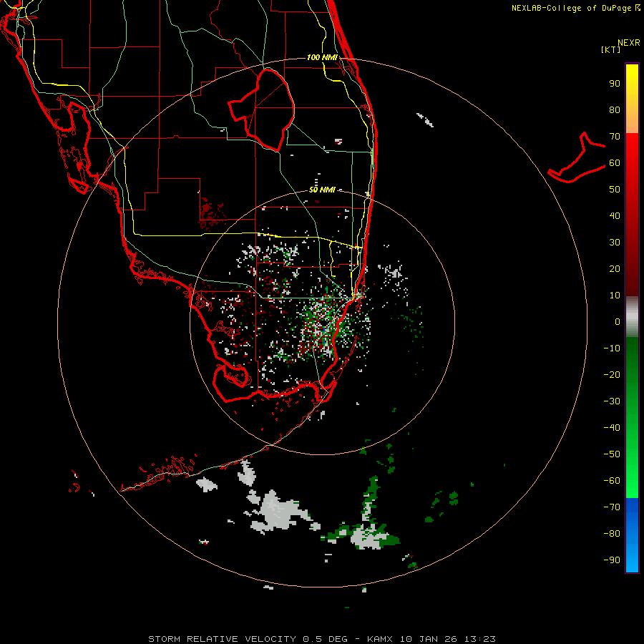Click the positive 30 scale value

[615, 243]
